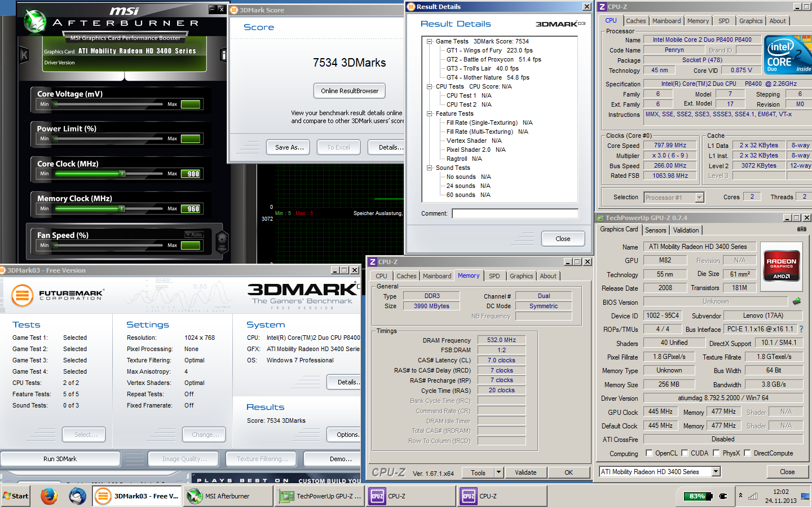
Task: Open SPD tab in CPU-Z memory window
Action: tap(495, 276)
